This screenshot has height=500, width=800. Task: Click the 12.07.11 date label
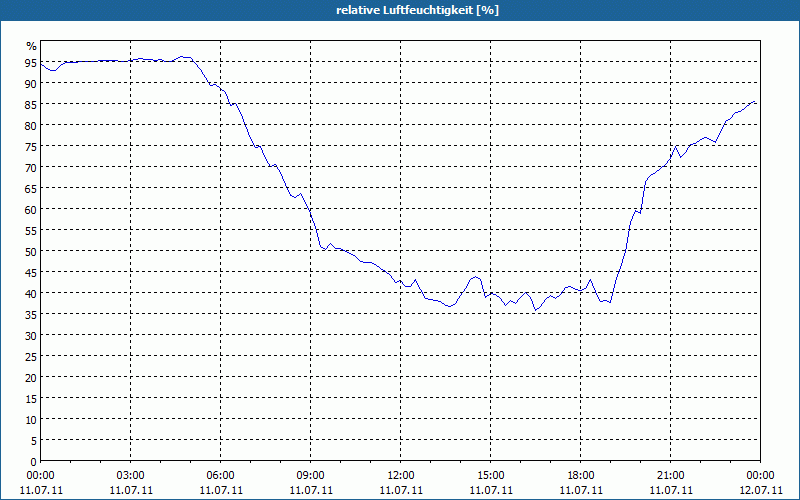(x=760, y=490)
